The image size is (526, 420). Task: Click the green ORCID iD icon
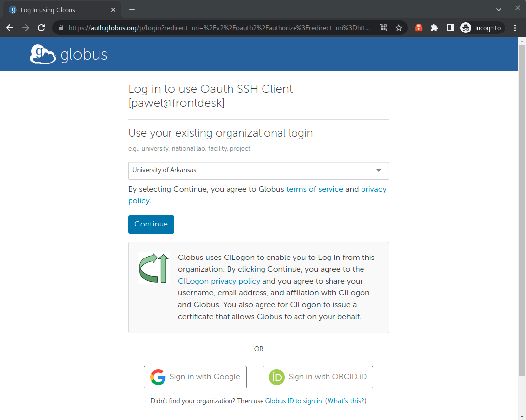click(277, 377)
